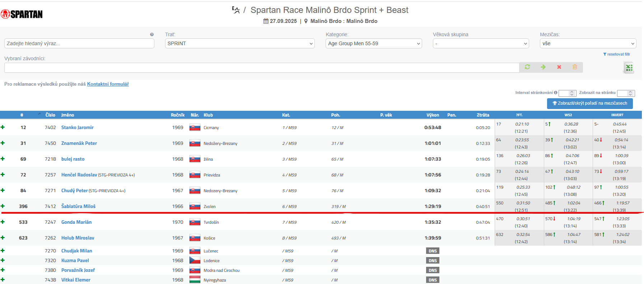Open Kategorie dropdown Age Group Men 55-59
644x284 pixels.
point(373,43)
